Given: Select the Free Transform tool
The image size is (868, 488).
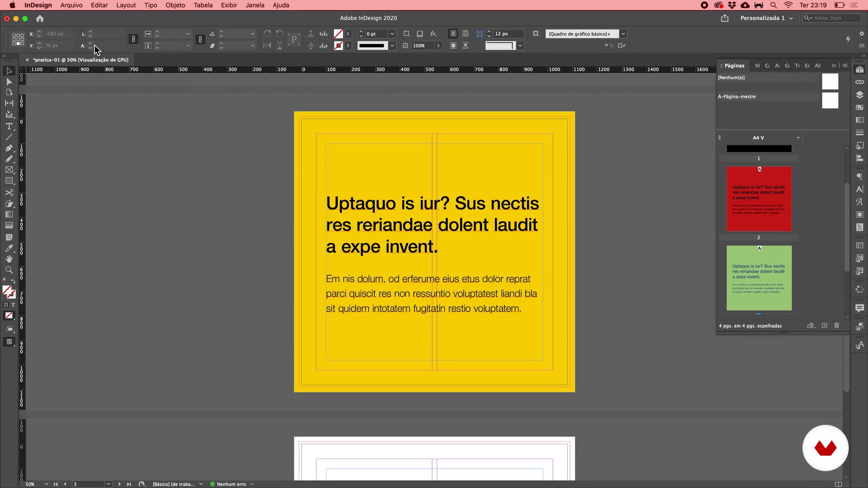Looking at the screenshot, I should (9, 204).
